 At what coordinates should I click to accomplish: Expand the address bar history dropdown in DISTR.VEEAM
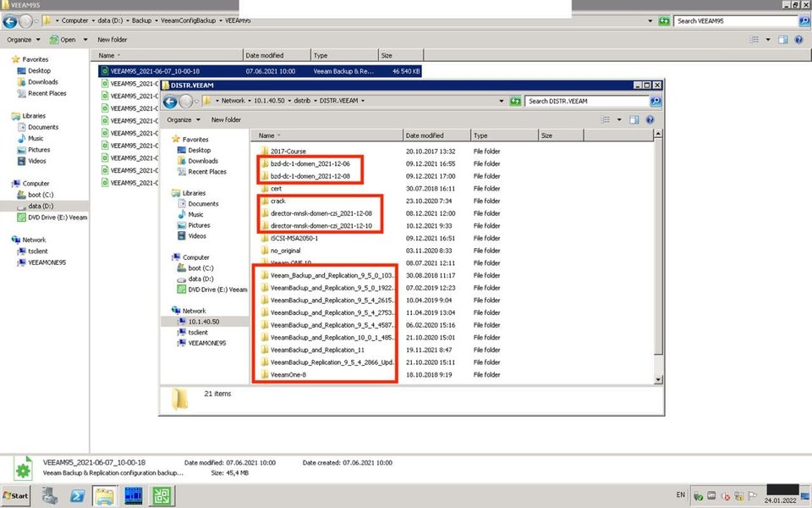(502, 101)
